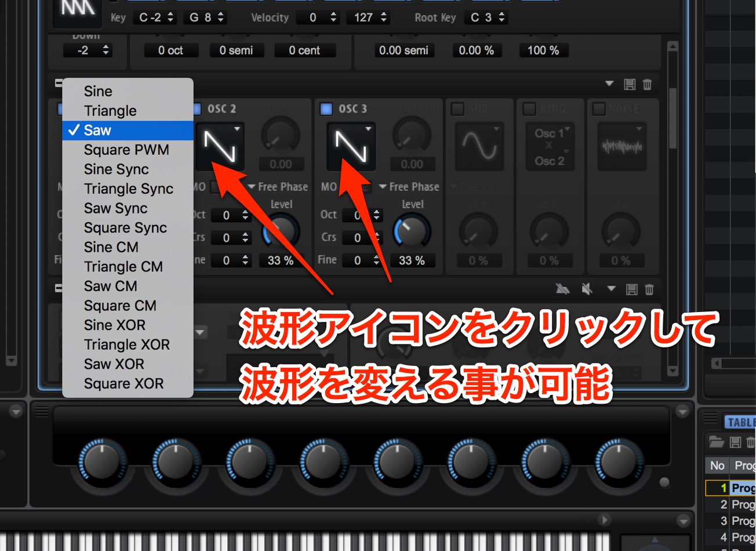Screen dimensions: 756x551
Task: Expand the arrow at keyboard section right edge
Action: [683, 520]
